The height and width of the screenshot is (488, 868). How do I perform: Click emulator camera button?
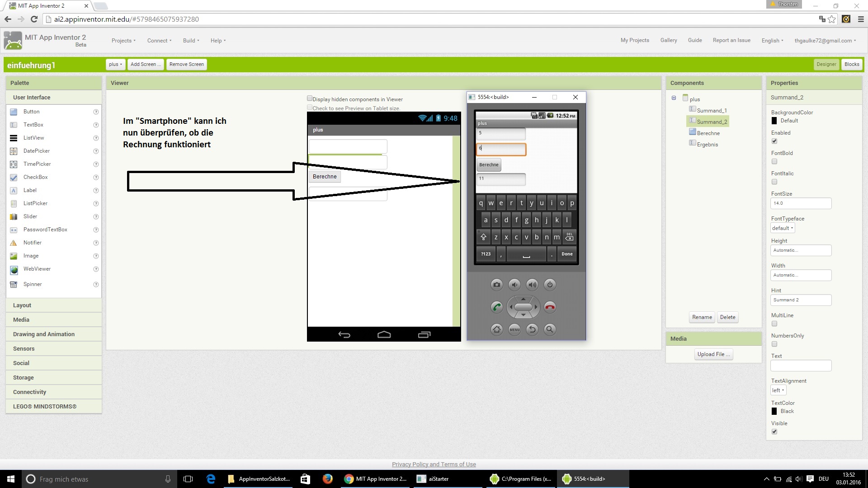click(496, 284)
